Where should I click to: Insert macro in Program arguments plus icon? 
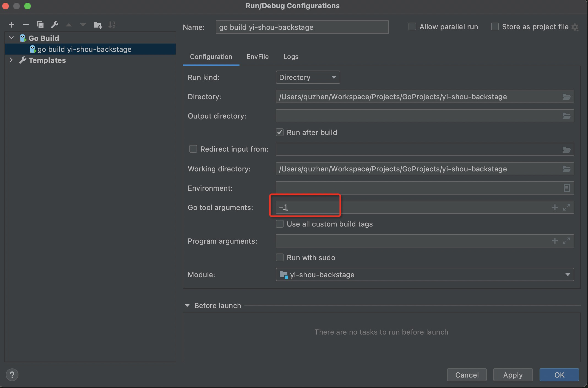coord(555,241)
